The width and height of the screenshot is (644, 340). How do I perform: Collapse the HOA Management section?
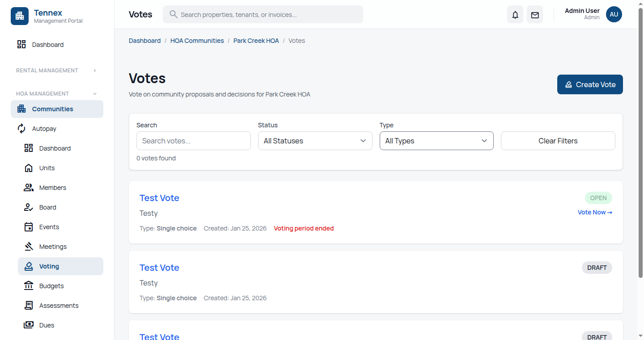tap(94, 94)
